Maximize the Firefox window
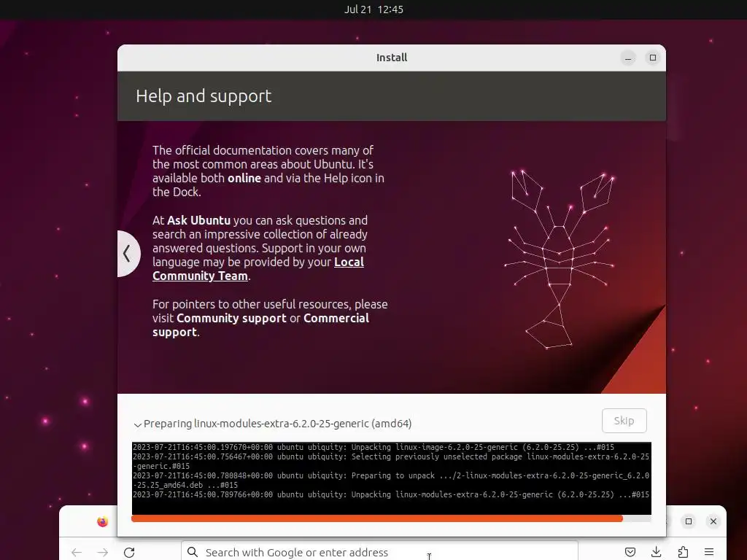Screen dimensions: 747x560 pyautogui.click(x=689, y=521)
